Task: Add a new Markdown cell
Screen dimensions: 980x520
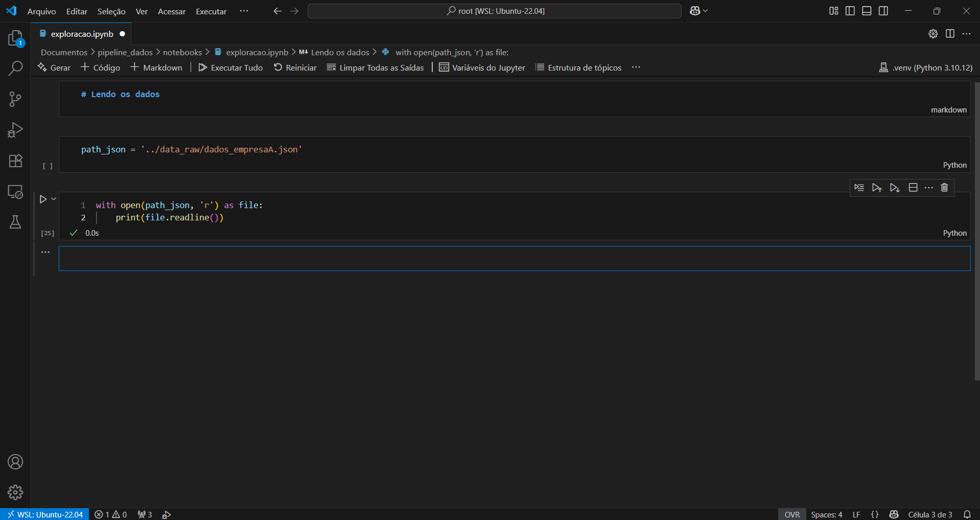Action: (156, 67)
